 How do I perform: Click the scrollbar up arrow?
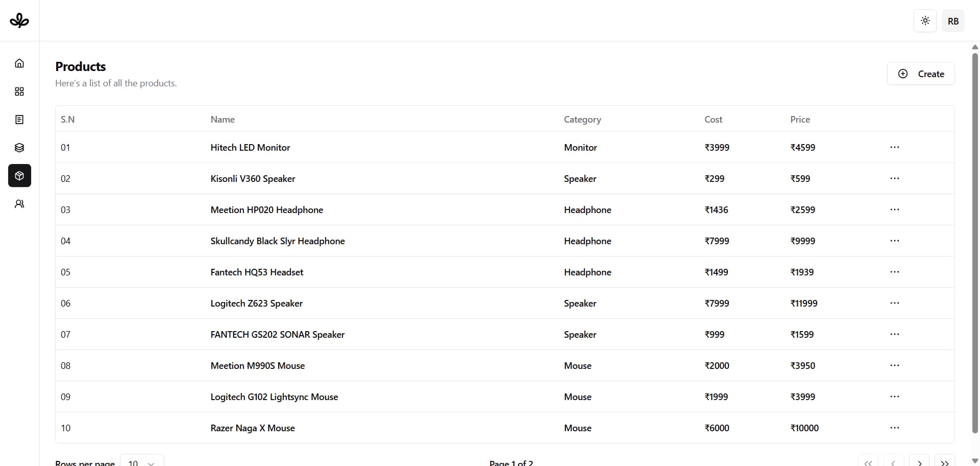pos(975,47)
